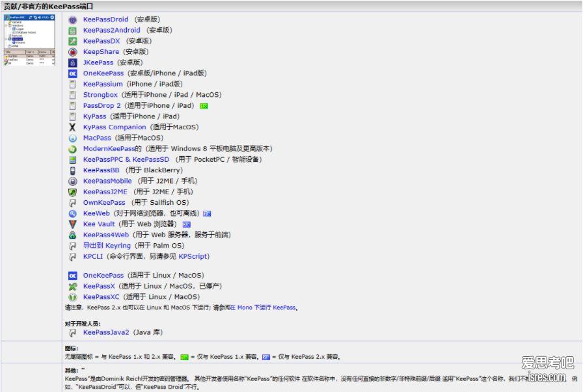The image size is (583, 392).
Task: Click the KeePassBB BlackBerry phone icon
Action: 72,171
